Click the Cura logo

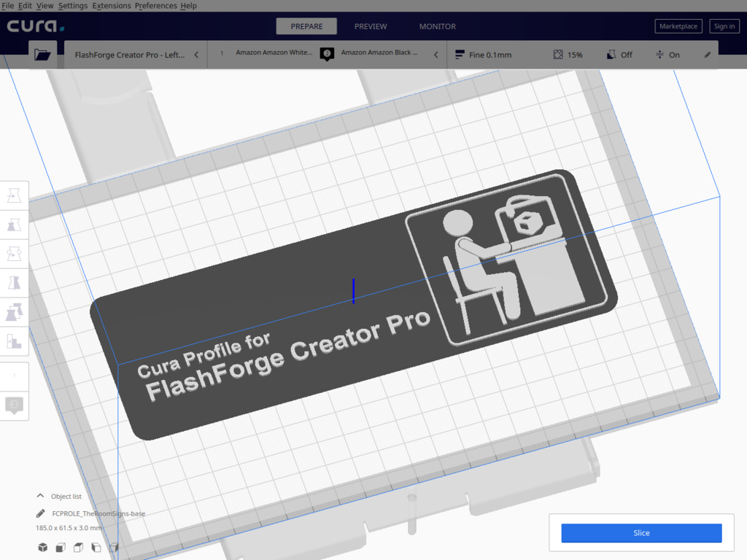tap(35, 26)
